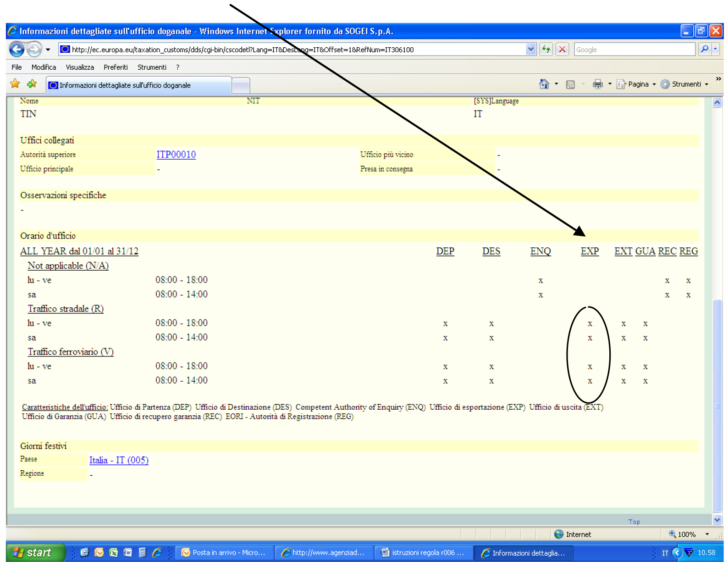
Task: Click the search magnifier button
Action: (x=705, y=49)
